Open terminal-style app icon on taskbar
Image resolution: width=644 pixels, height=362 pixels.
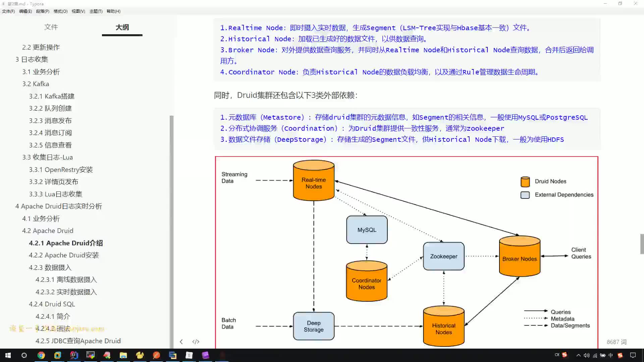pyautogui.click(x=91, y=355)
